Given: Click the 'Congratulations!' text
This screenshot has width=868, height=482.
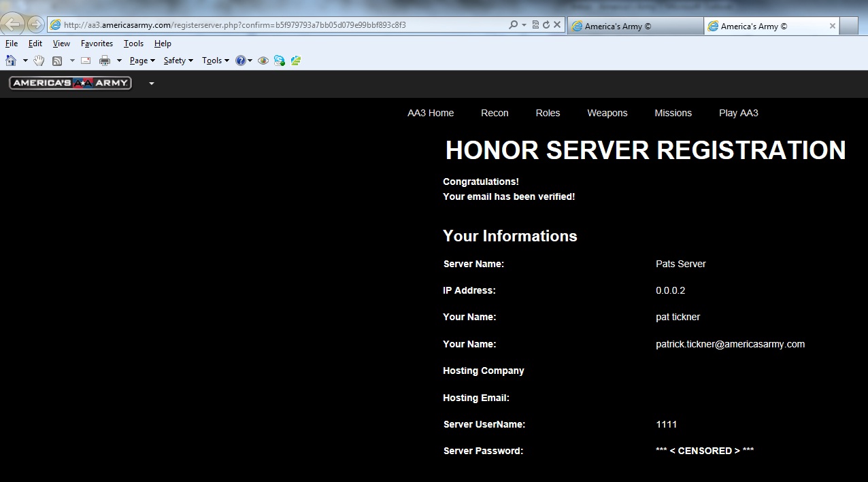Looking at the screenshot, I should (481, 182).
